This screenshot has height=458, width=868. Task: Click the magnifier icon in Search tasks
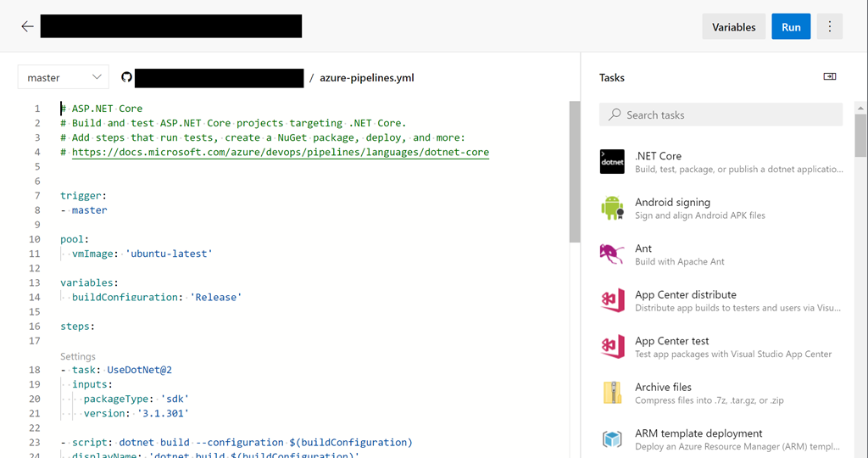pyautogui.click(x=614, y=114)
